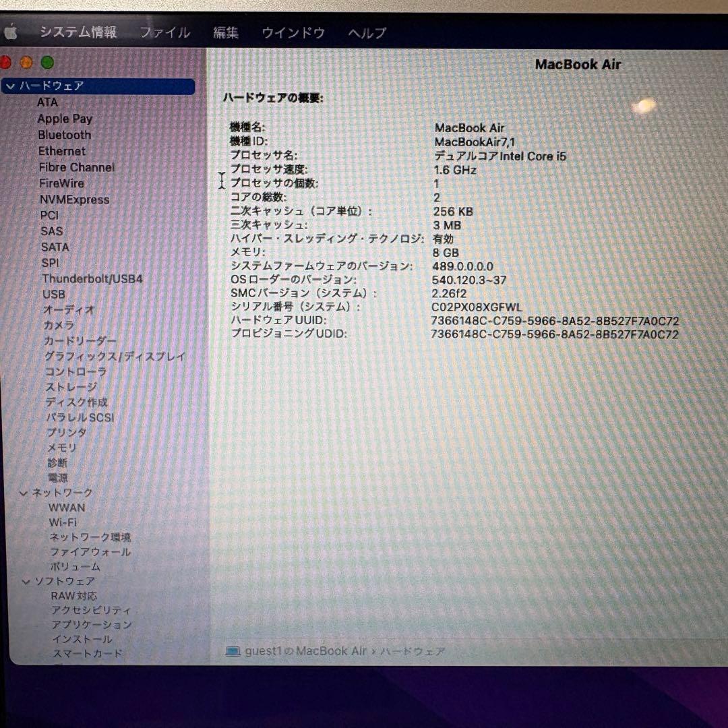This screenshot has width=728, height=728.
Task: Collapse the ハードウェア section
Action: click(9, 86)
